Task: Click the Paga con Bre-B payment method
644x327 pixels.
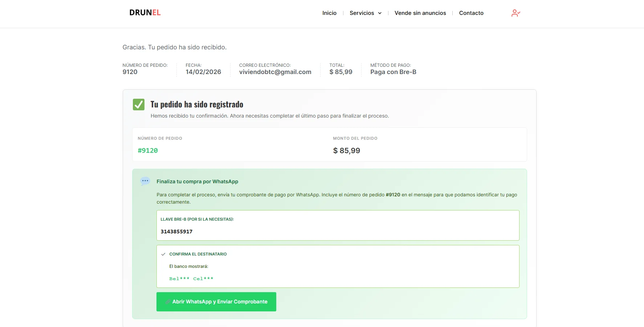Action: (393, 72)
